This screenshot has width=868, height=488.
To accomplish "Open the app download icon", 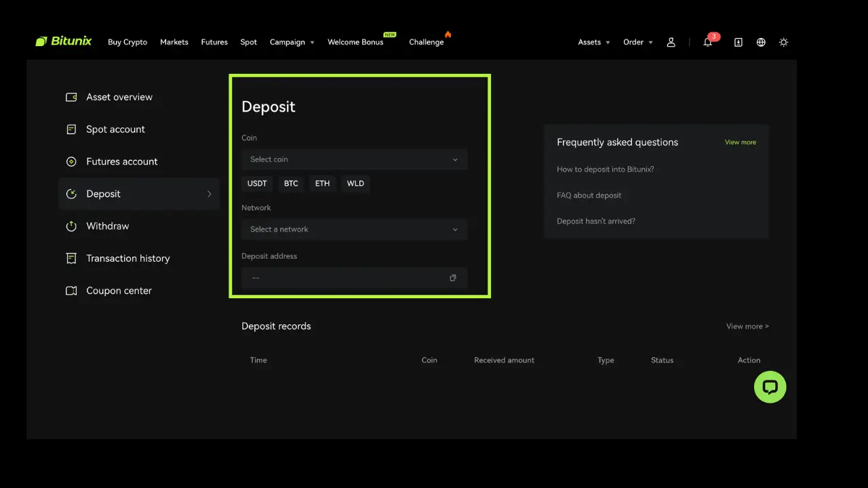I will pos(738,42).
